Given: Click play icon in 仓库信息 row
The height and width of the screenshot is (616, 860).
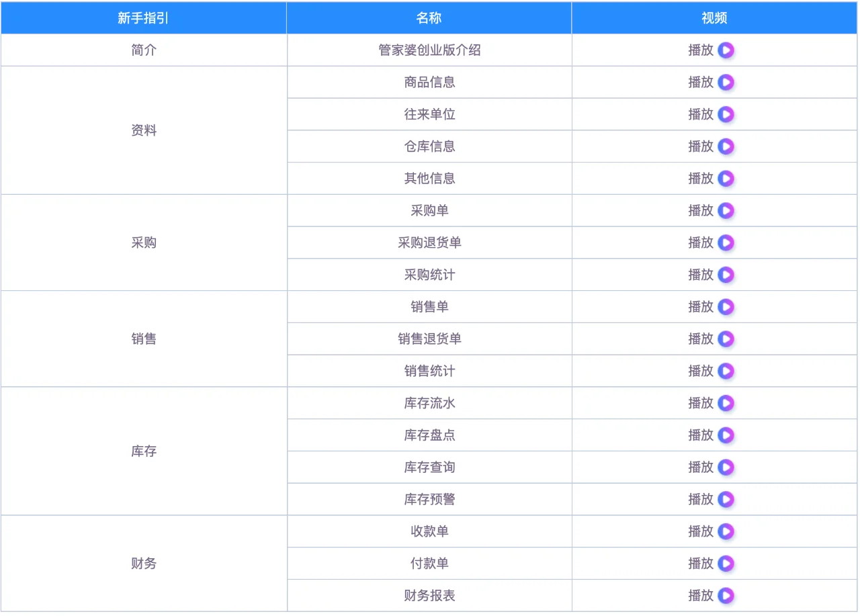Looking at the screenshot, I should [x=726, y=146].
